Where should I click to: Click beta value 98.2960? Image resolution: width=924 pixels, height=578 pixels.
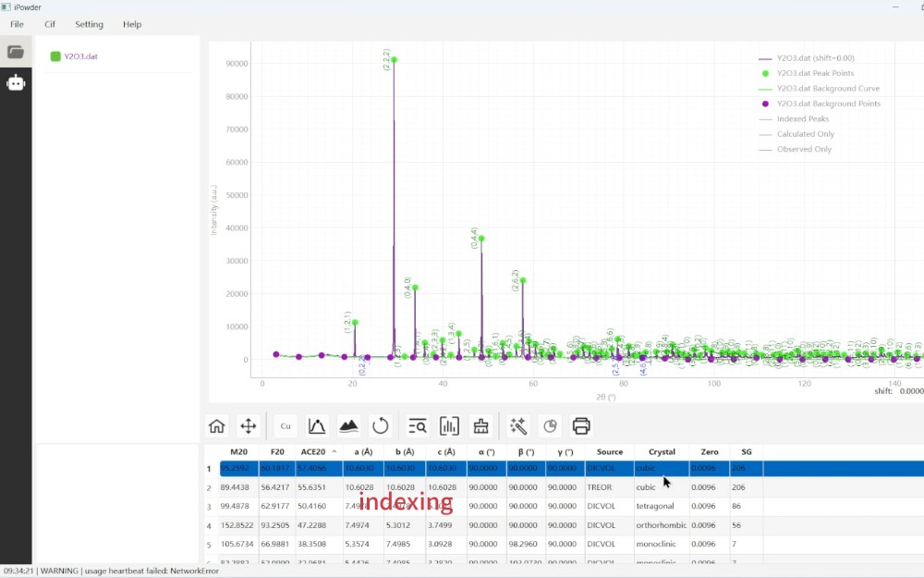pos(523,544)
